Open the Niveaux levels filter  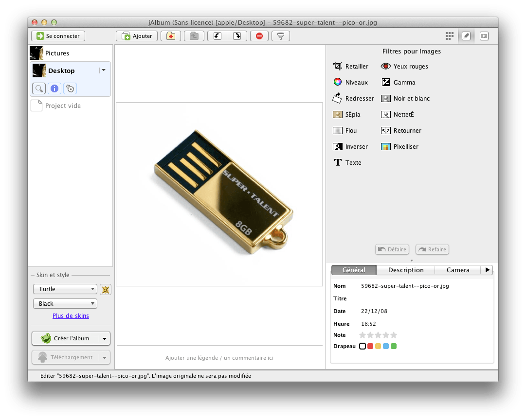[350, 82]
